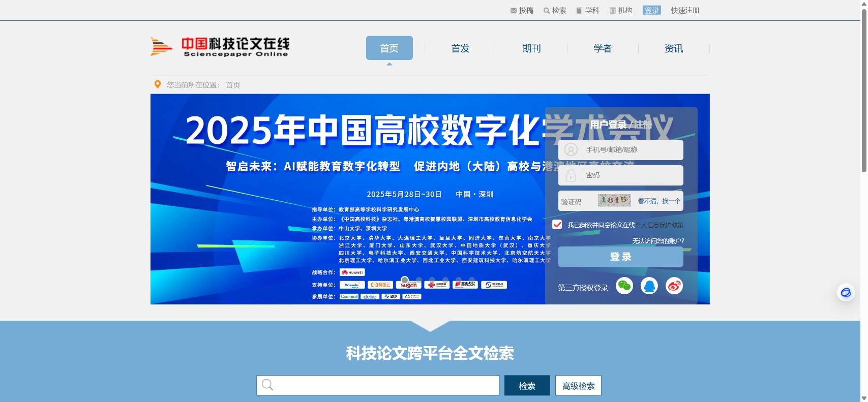Log in with WeChat icon
Viewport: 868px width, 402px height.
pos(624,286)
